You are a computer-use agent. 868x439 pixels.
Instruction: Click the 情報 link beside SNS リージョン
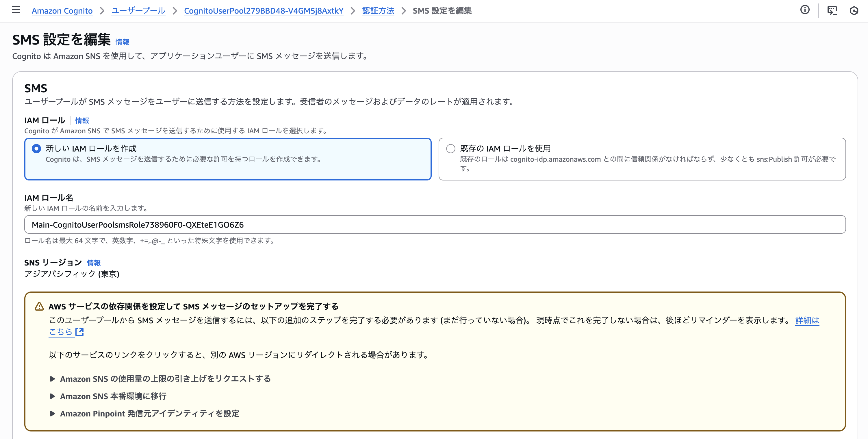pos(94,263)
